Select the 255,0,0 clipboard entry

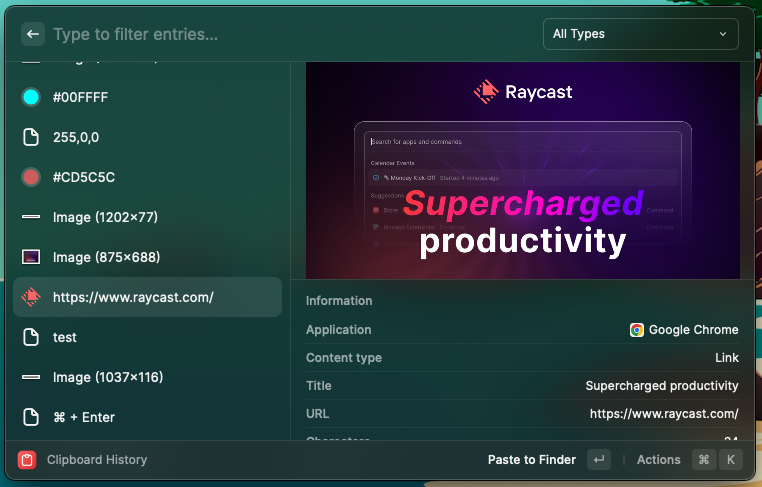point(147,137)
